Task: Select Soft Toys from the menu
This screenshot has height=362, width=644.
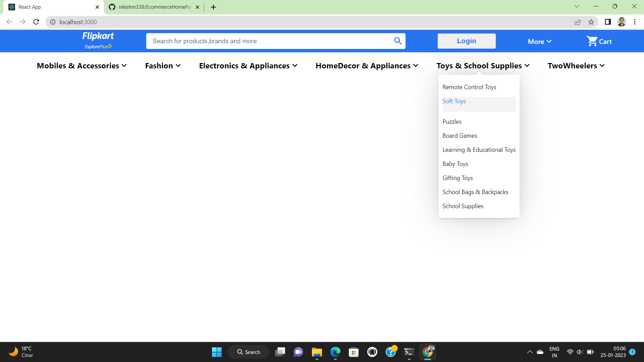Action: click(x=454, y=101)
